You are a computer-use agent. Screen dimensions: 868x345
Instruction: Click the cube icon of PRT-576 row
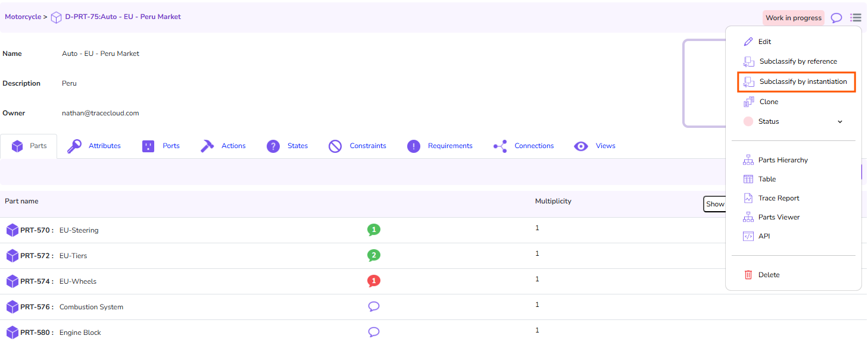[13, 307]
